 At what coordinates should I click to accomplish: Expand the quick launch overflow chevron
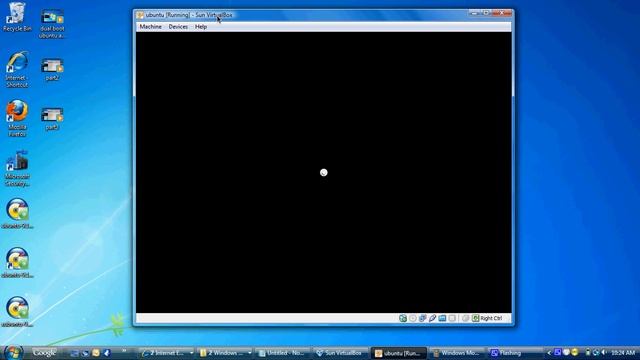(124, 351)
